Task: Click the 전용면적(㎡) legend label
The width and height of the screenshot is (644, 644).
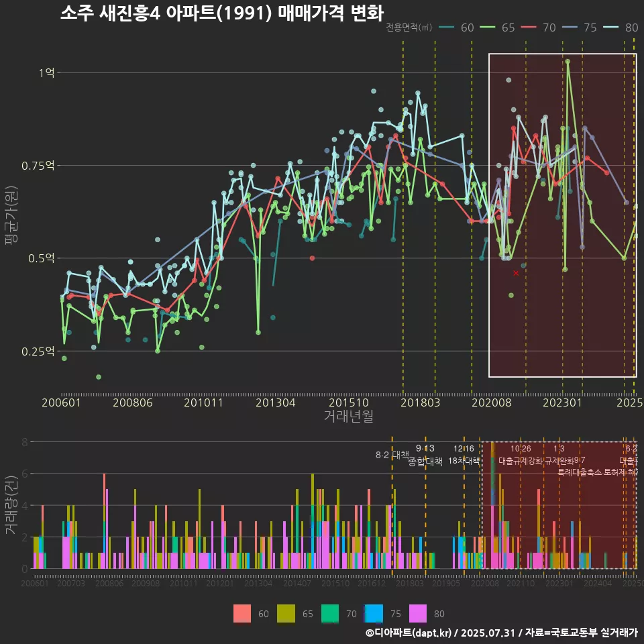Action: coord(409,28)
